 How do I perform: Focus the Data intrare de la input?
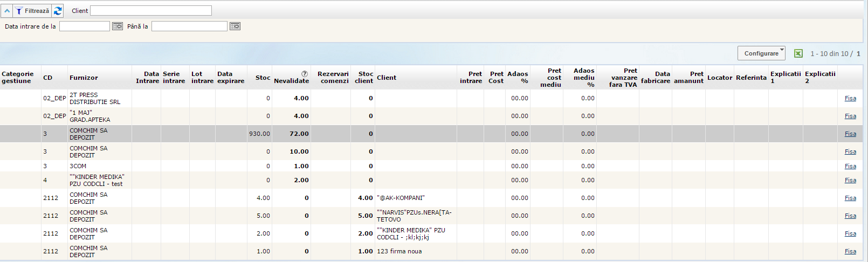[85, 26]
